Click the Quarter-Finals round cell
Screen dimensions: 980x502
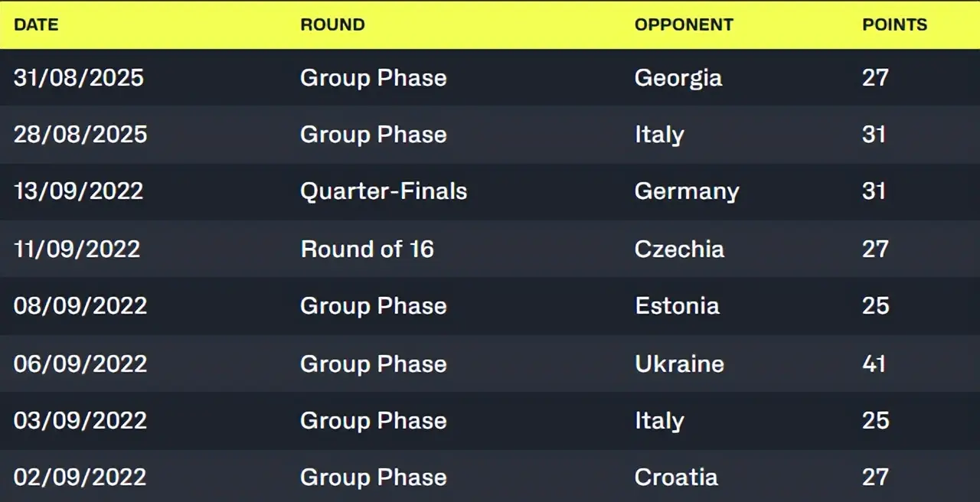click(384, 191)
